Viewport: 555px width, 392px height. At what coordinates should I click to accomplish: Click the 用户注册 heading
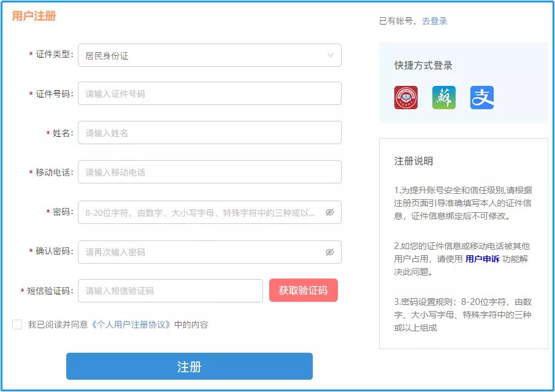click(x=34, y=17)
